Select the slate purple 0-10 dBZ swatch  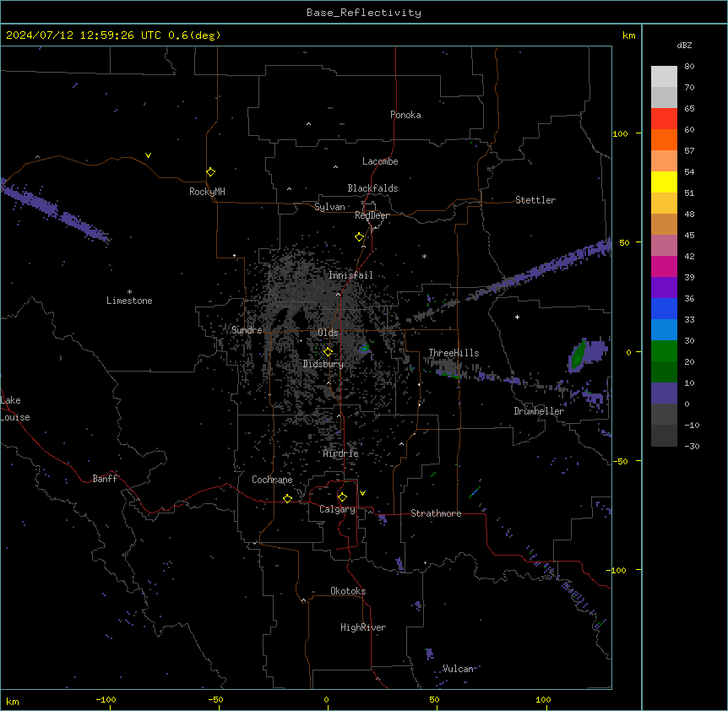coord(664,393)
